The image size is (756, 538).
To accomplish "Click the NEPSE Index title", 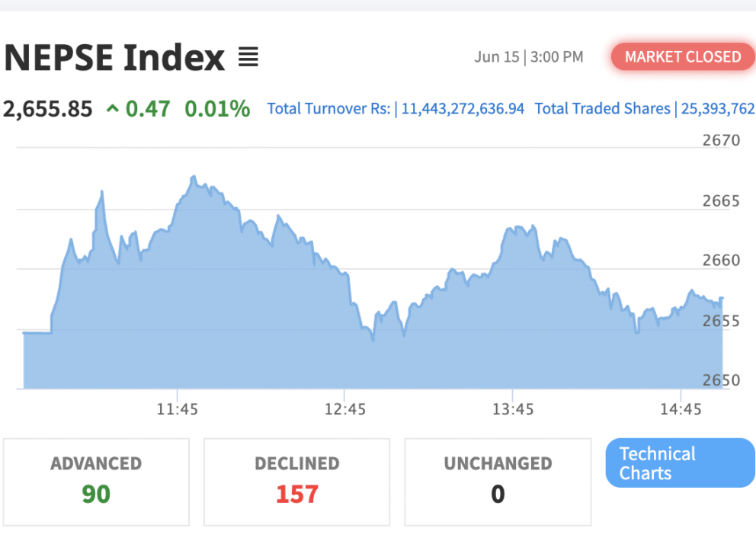I will pos(114,57).
